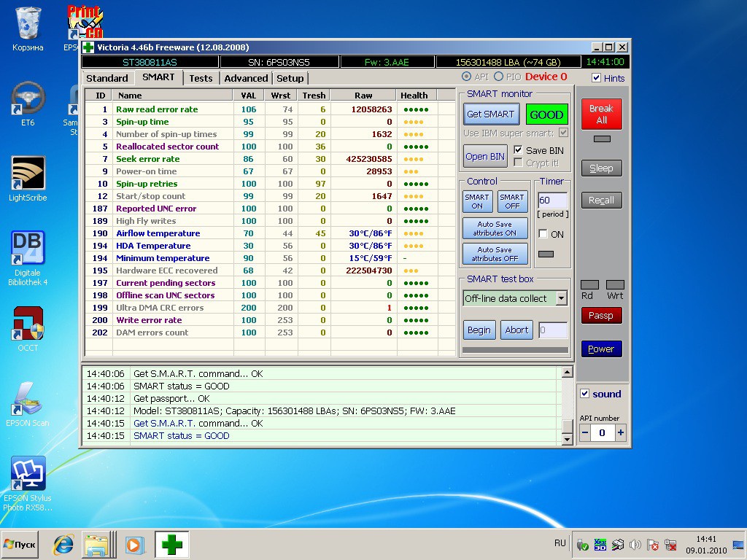Screen dimensions: 747x560
Task: Open the Recycle Bin desktop icon
Action: point(28,23)
